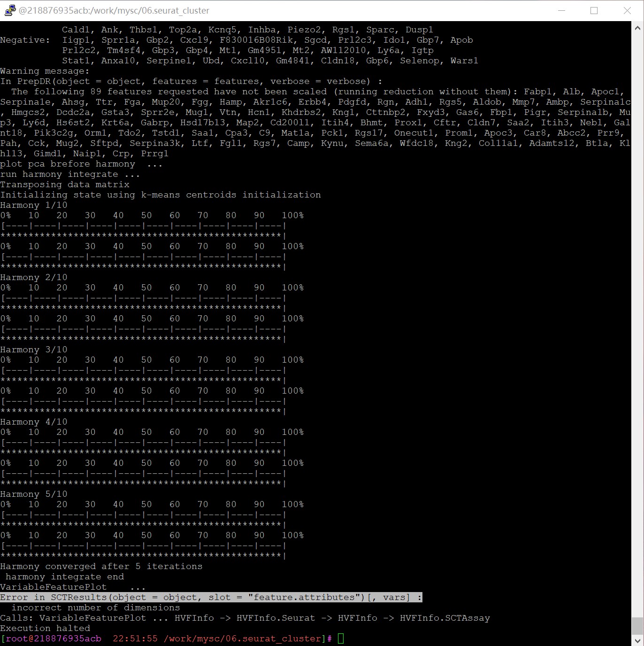This screenshot has height=646, width=644.
Task: Click the '22:51:55' timestamp in prompt
Action: (x=135, y=639)
